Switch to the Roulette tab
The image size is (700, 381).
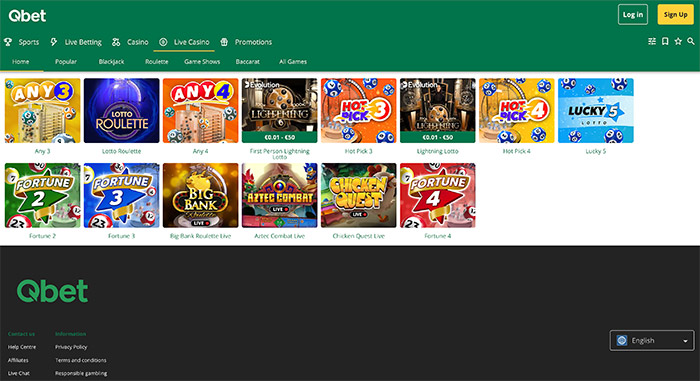pos(157,62)
